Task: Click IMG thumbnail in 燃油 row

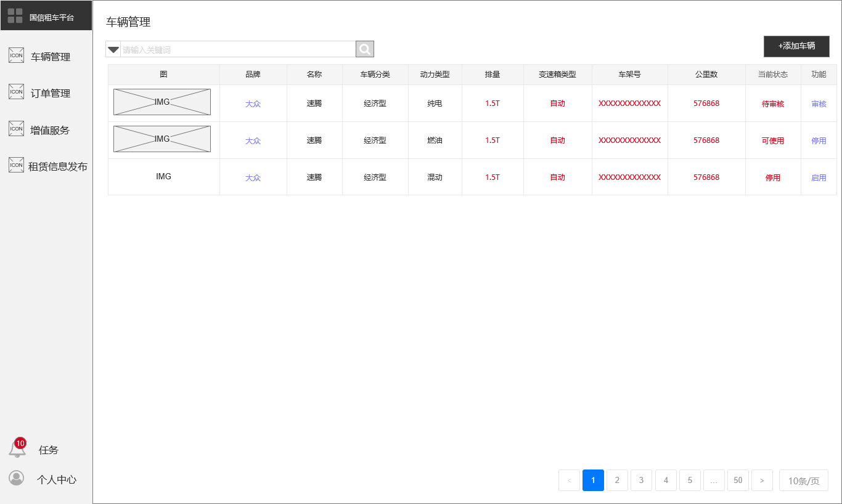Action: point(162,139)
